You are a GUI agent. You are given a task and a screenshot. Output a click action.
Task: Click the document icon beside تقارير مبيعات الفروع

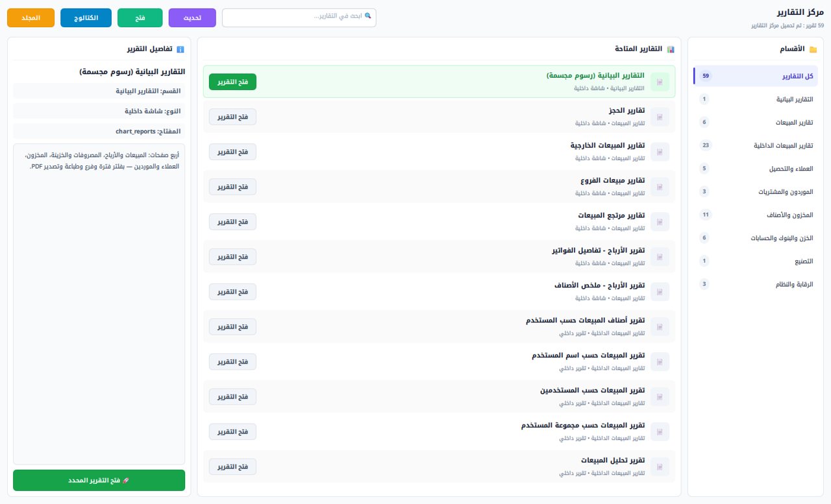[x=660, y=187]
